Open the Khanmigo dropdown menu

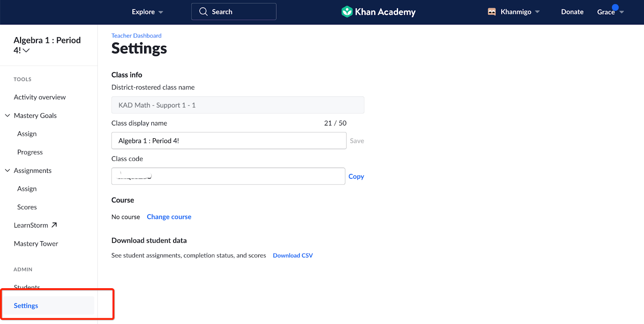pyautogui.click(x=514, y=12)
